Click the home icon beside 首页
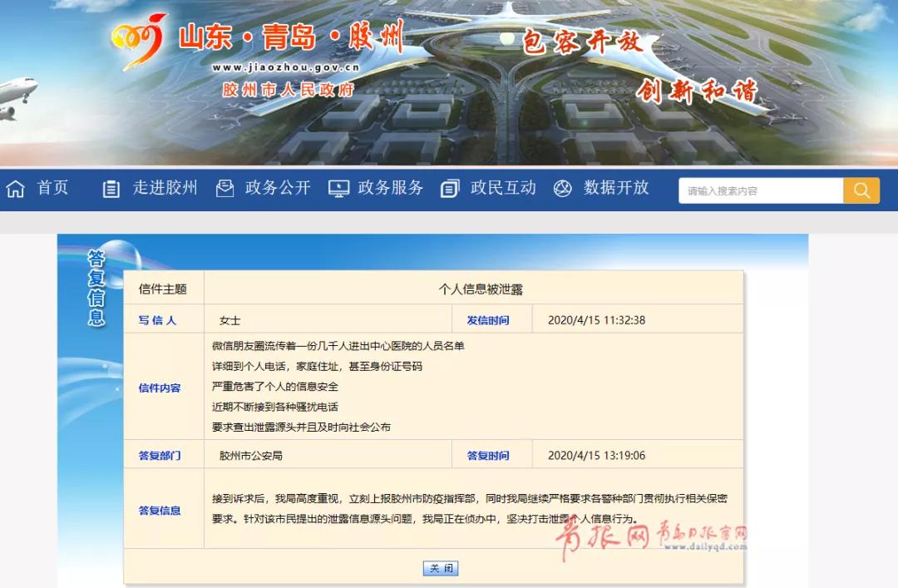 coord(16,189)
